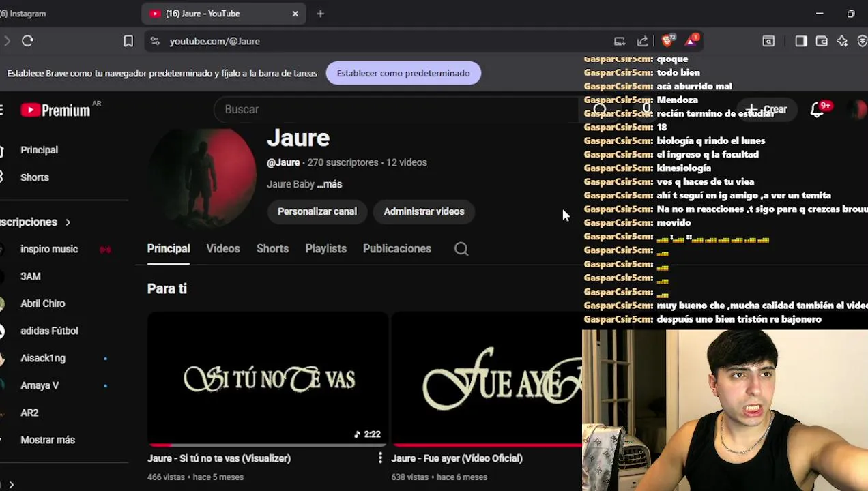This screenshot has width=868, height=491.
Task: Open title Jaure - Fue ayer (Vídeo Oficial)
Action: click(x=457, y=458)
